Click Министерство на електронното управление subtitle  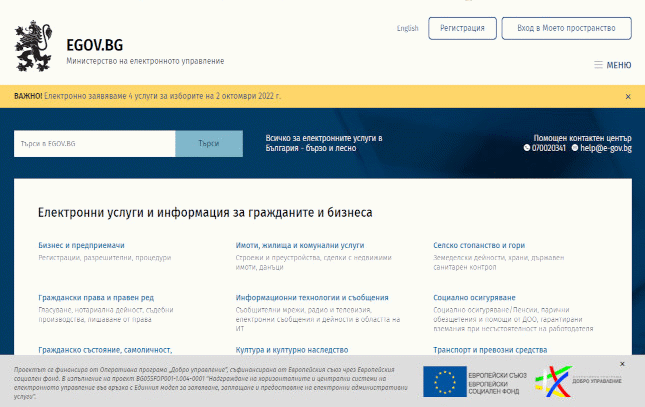point(145,61)
